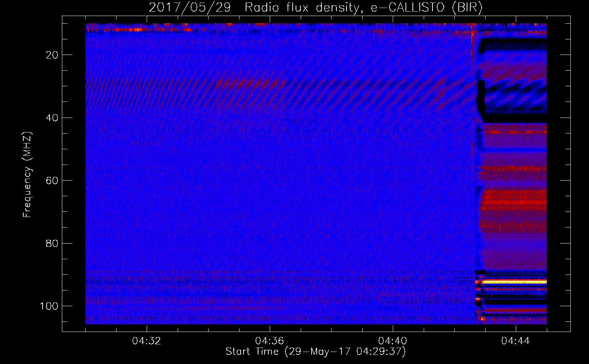Screen dimensions: 589x364
Task: Click the 20 MHz frequency tick label
Action: (52, 55)
